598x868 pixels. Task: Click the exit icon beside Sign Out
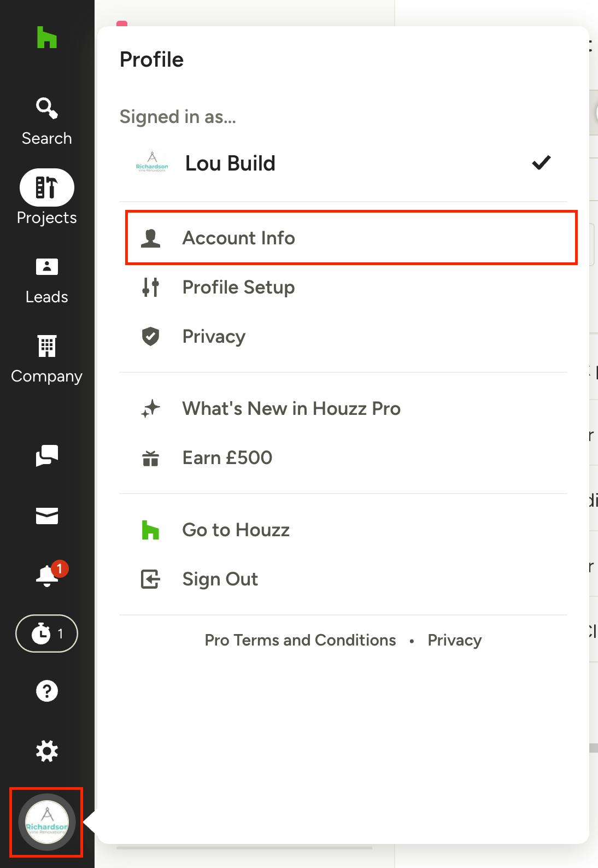tap(150, 579)
